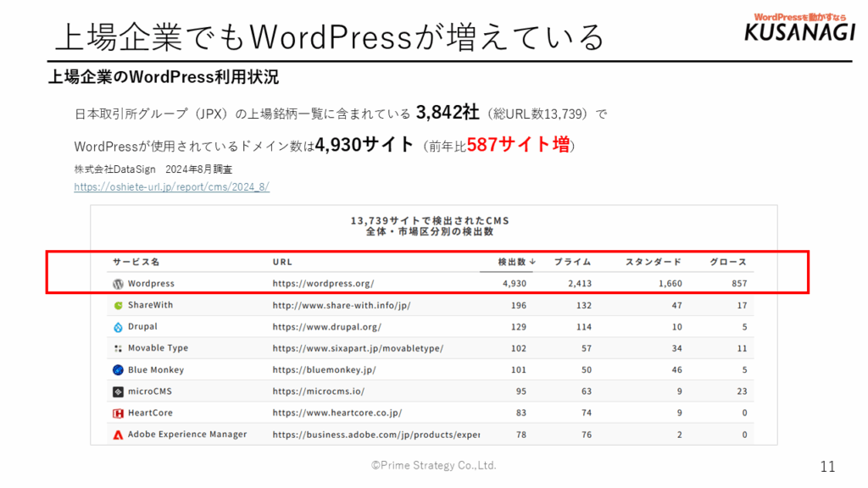Click the Movable Type logo icon
Screen dimensions: 868x488
[x=118, y=348]
